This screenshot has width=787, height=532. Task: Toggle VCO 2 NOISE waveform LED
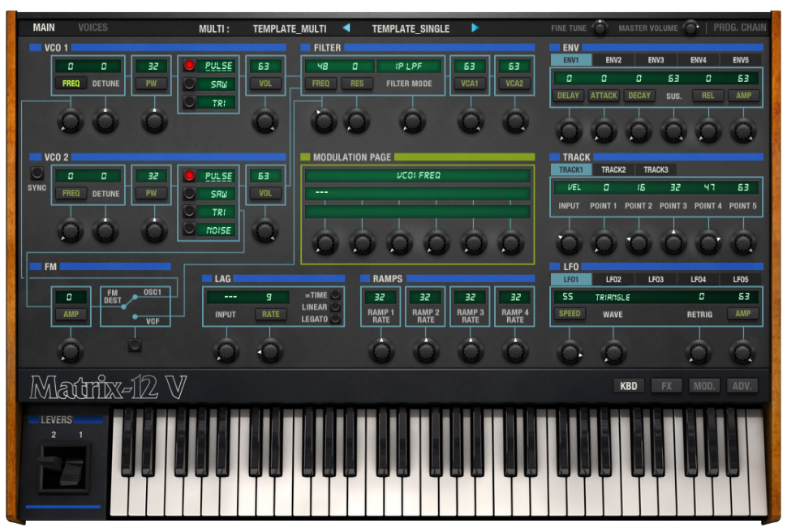(x=189, y=229)
